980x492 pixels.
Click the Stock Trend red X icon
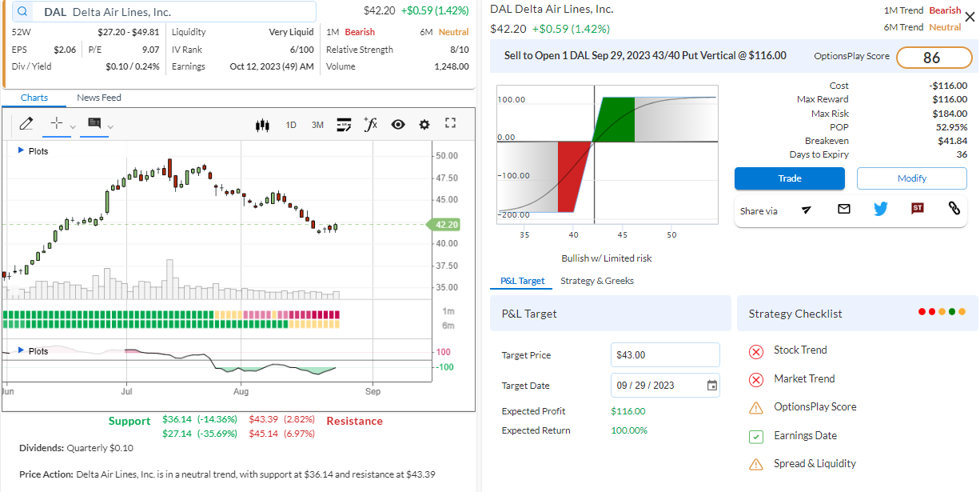tap(756, 351)
